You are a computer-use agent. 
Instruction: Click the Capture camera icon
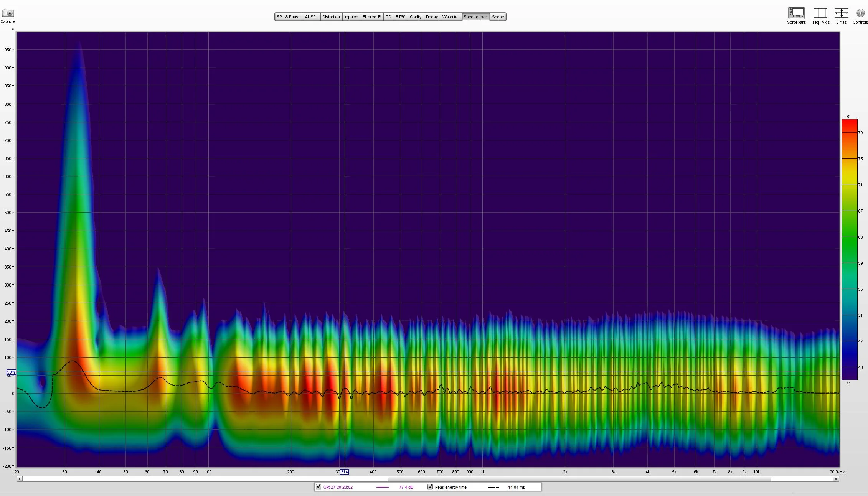pyautogui.click(x=8, y=13)
